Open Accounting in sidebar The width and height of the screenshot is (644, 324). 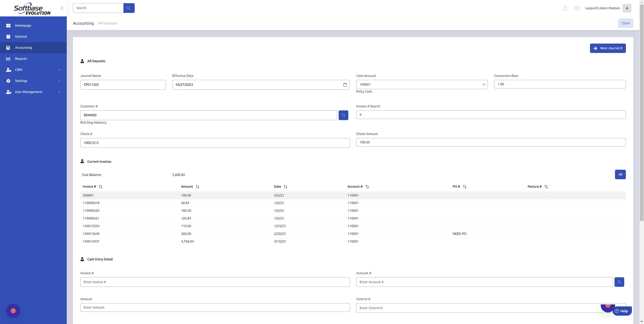(33, 47)
